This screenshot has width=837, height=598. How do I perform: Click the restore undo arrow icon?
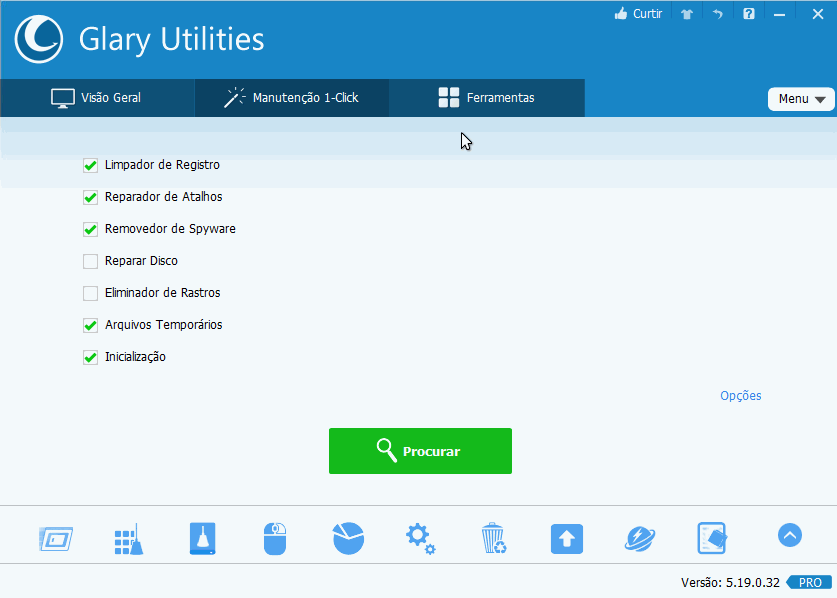(x=718, y=13)
